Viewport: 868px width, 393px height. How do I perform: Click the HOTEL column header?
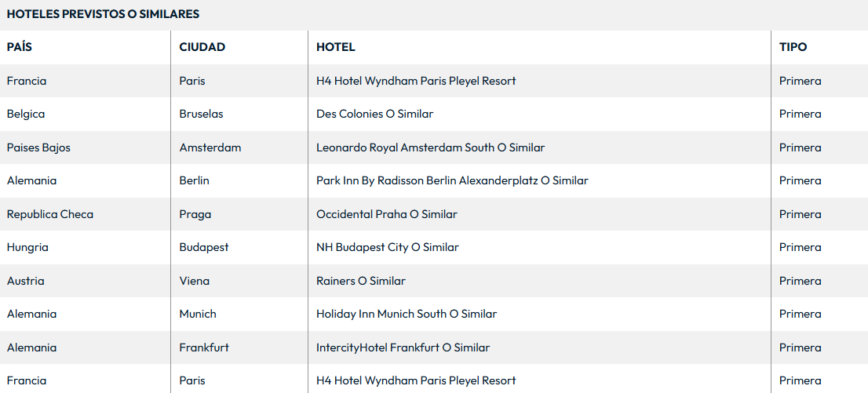(x=335, y=47)
